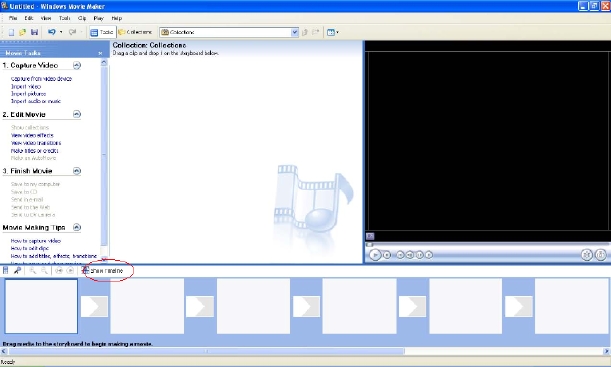This screenshot has height=367, width=611.
Task: Open a project with the folder icon
Action: click(23, 32)
